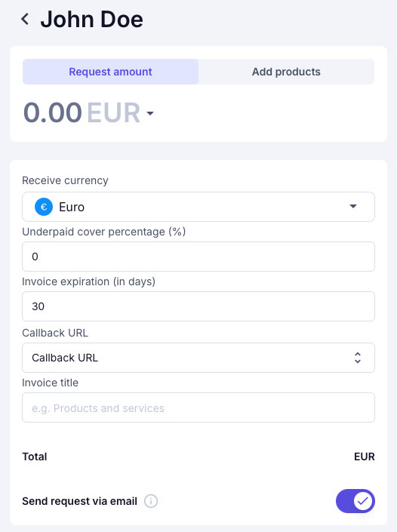Toggle the Send request via email switch
Screen dimensions: 397x532
click(x=355, y=501)
